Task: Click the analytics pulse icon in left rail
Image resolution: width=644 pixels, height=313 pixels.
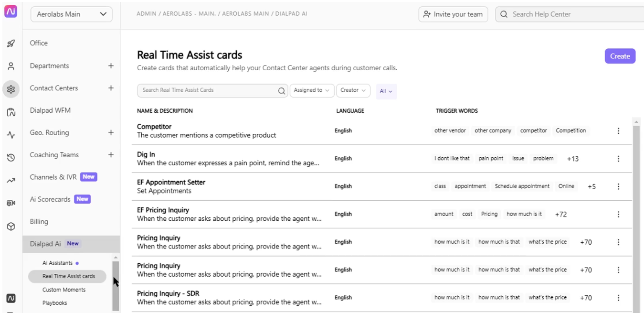Action: 11,135
